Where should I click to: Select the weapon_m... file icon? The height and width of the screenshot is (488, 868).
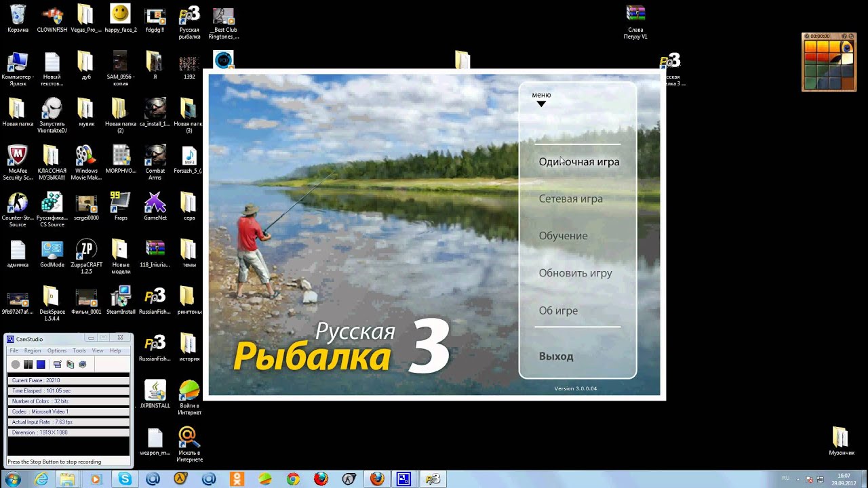pyautogui.click(x=155, y=441)
